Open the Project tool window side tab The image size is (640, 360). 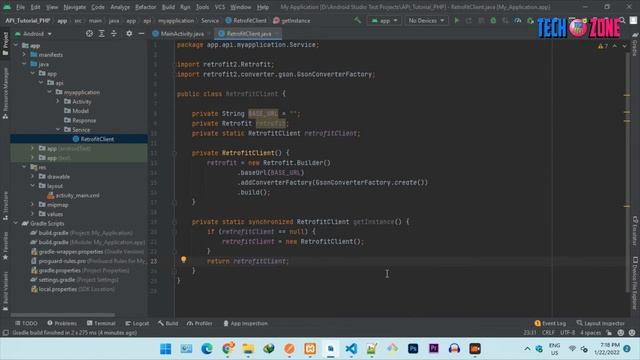[x=5, y=43]
